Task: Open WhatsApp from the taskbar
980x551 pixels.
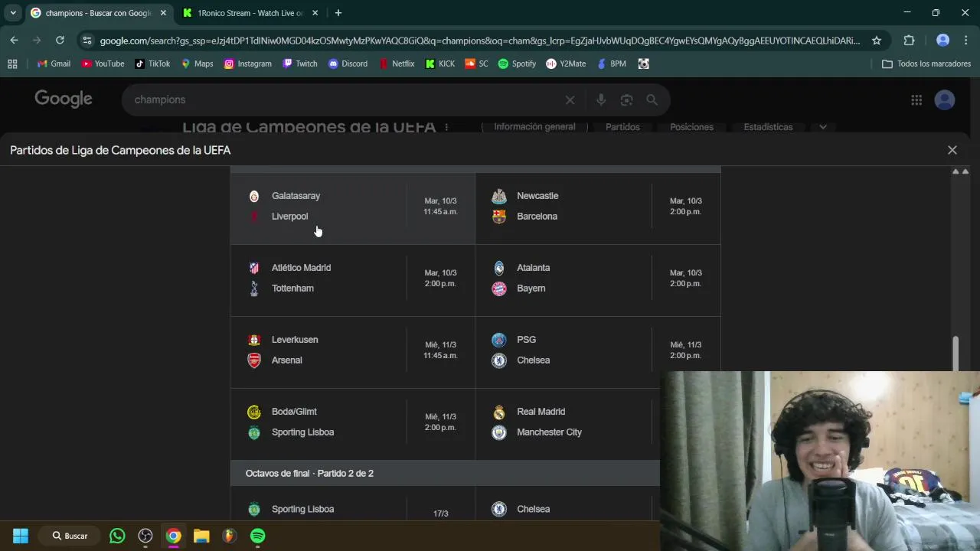Action: pyautogui.click(x=117, y=536)
